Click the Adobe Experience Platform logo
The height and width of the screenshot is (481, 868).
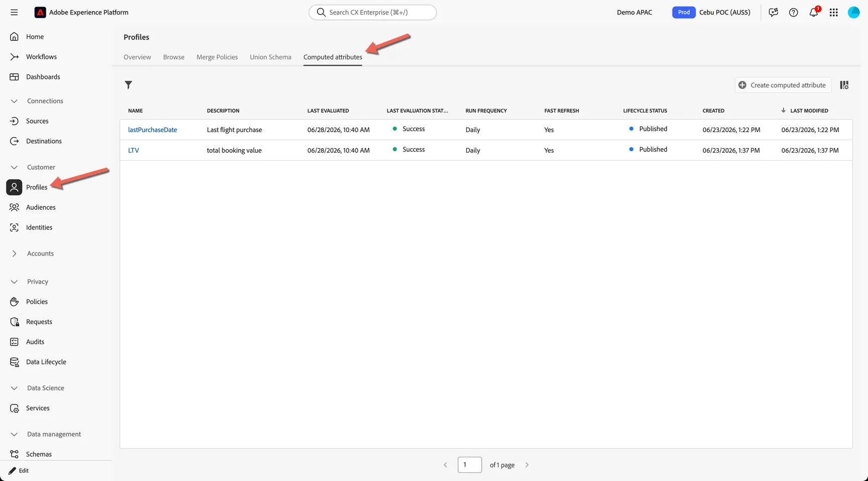pyautogui.click(x=40, y=13)
